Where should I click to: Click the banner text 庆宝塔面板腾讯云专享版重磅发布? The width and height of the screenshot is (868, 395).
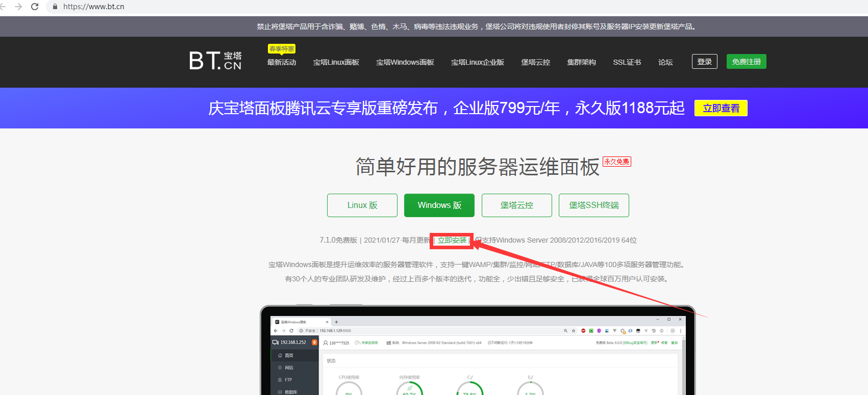point(323,108)
